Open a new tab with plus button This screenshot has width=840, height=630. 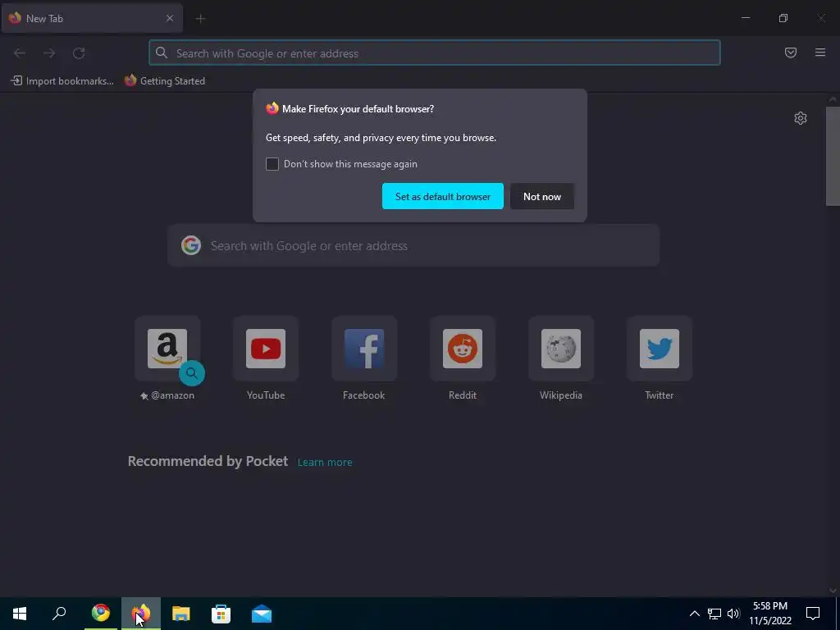pyautogui.click(x=200, y=19)
